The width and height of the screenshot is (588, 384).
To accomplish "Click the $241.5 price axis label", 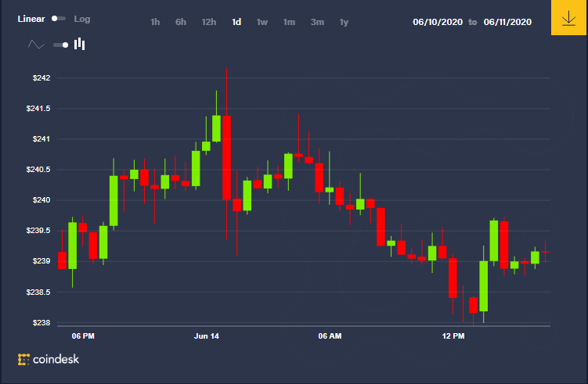I will (38, 109).
